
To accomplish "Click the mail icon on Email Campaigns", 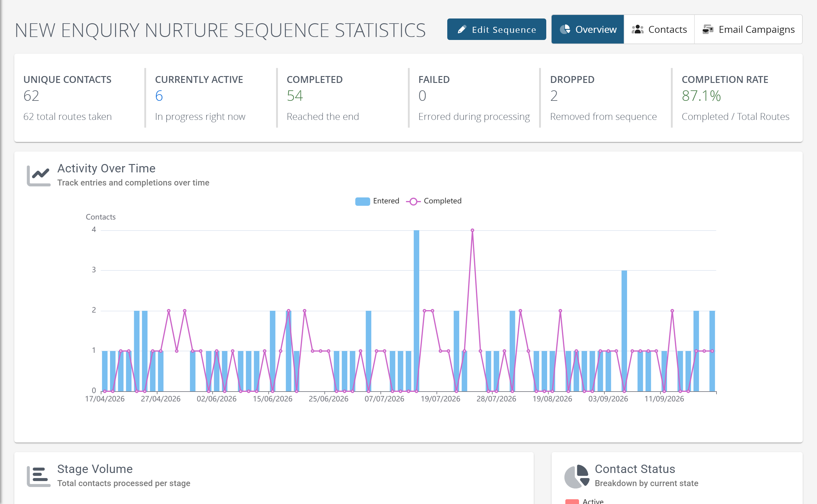I will 708,29.
